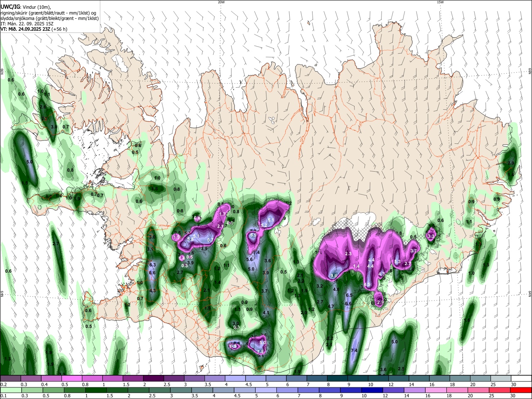Viewport: 532px width, 399px height.
Task: Select the '7.4' precipitation value offshore
Action: pos(354,351)
